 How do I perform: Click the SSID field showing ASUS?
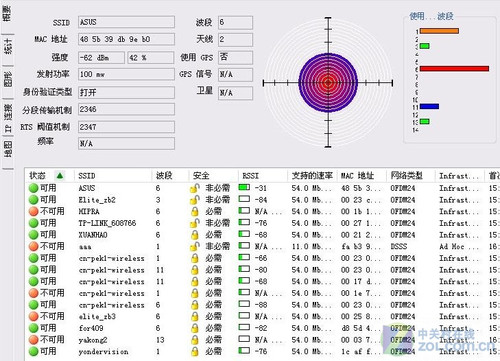tap(126, 22)
